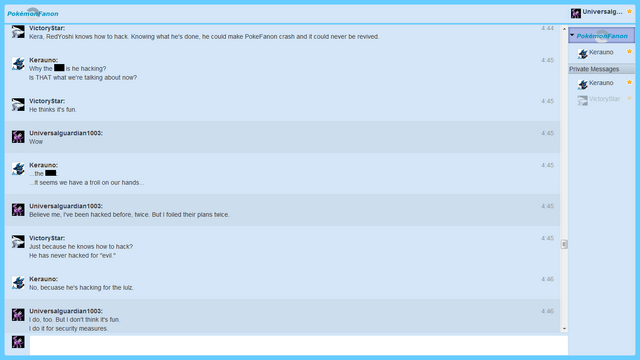Image resolution: width=640 pixels, height=360 pixels.
Task: Click the chat message input box
Action: 298,345
